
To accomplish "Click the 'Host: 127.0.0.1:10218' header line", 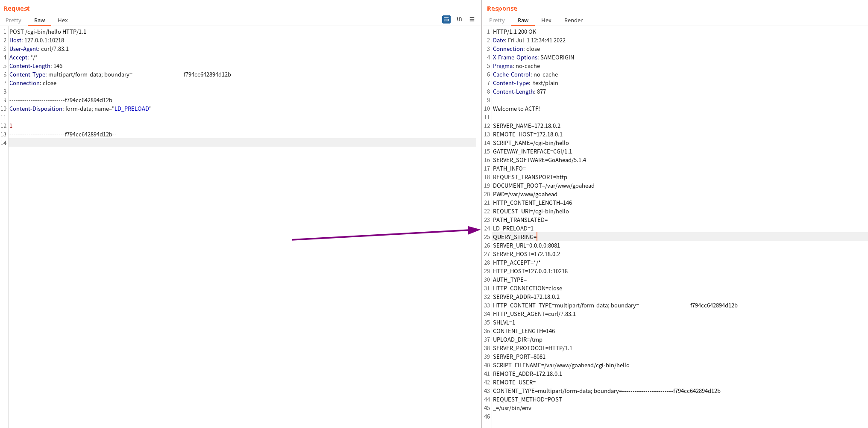I will point(37,40).
